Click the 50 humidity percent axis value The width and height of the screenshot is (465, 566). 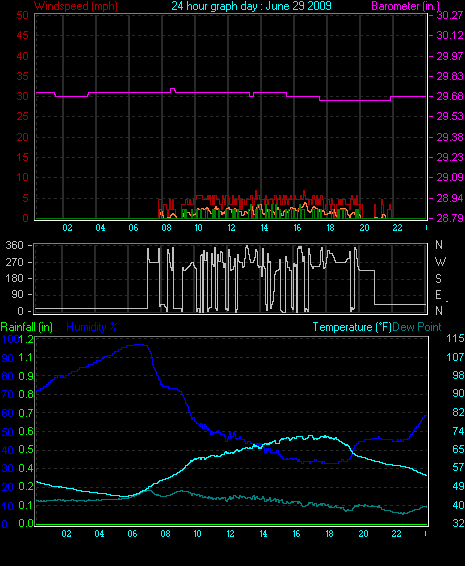click(x=8, y=432)
